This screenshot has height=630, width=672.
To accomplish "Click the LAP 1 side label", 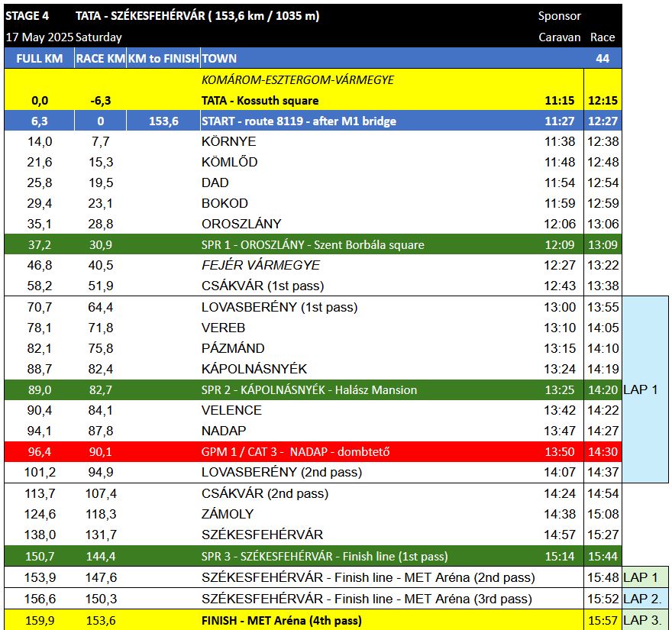I will click(x=640, y=389).
